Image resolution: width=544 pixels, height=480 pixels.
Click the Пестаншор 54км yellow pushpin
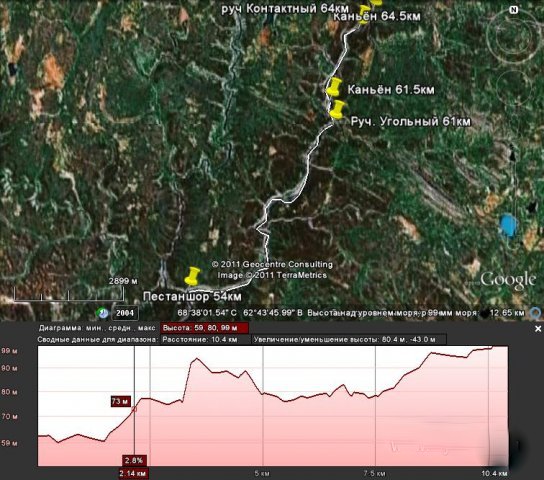click(192, 276)
